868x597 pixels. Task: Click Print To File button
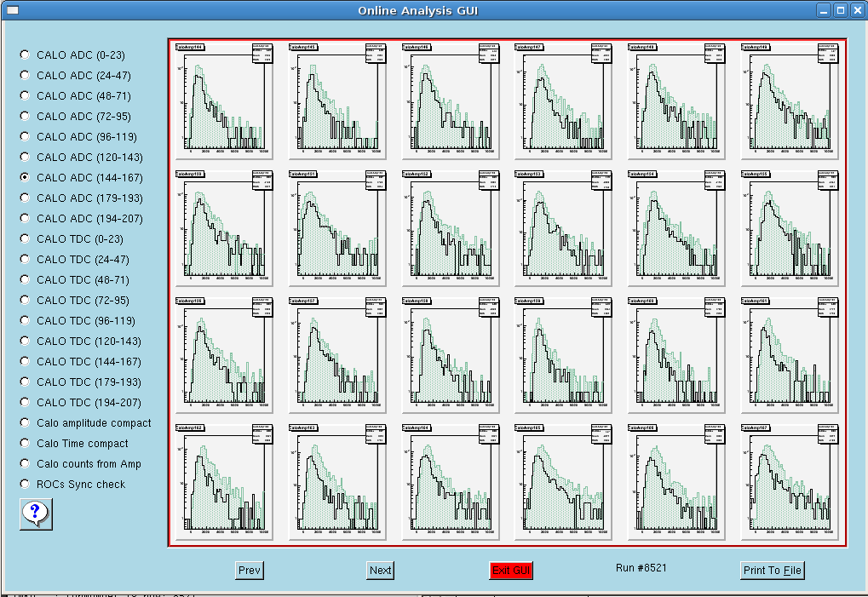[773, 571]
